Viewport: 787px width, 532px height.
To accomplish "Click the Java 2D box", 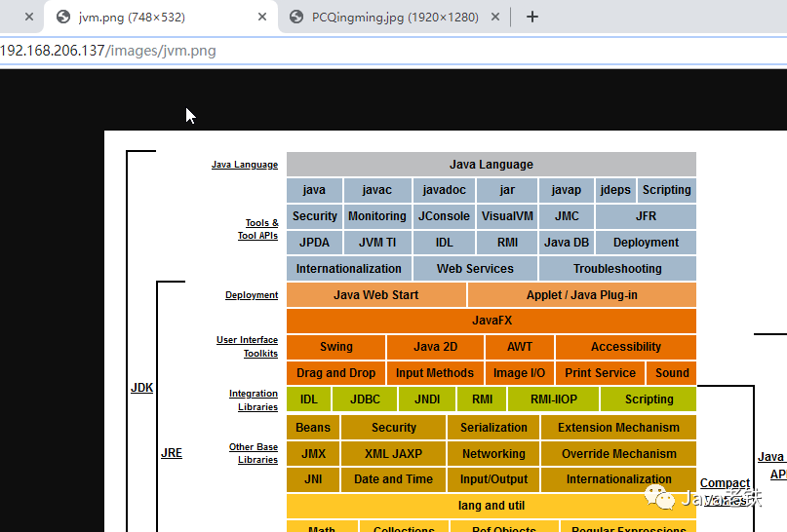I will [x=435, y=347].
